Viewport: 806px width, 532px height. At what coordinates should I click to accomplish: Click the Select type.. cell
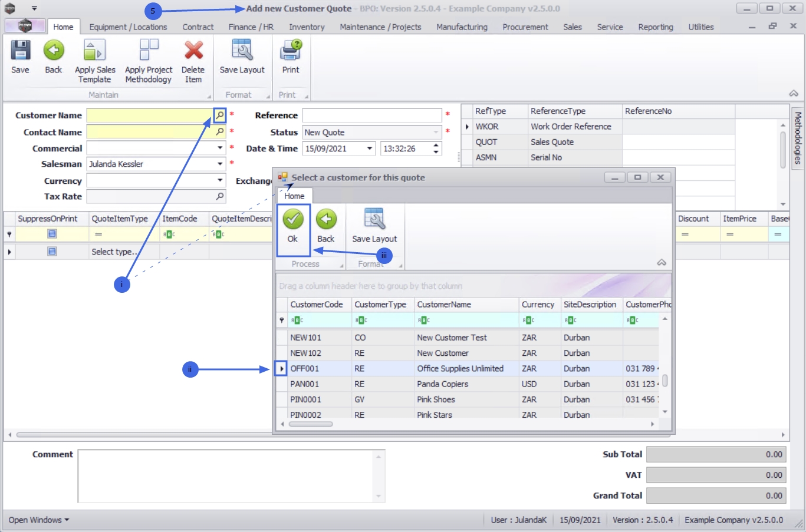124,252
